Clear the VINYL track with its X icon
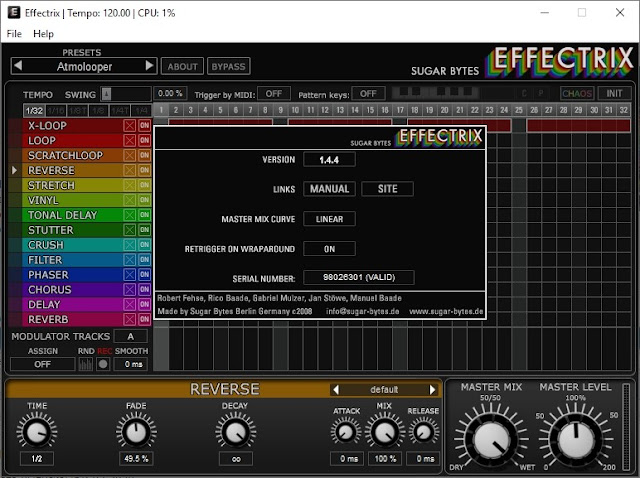 (x=130, y=200)
